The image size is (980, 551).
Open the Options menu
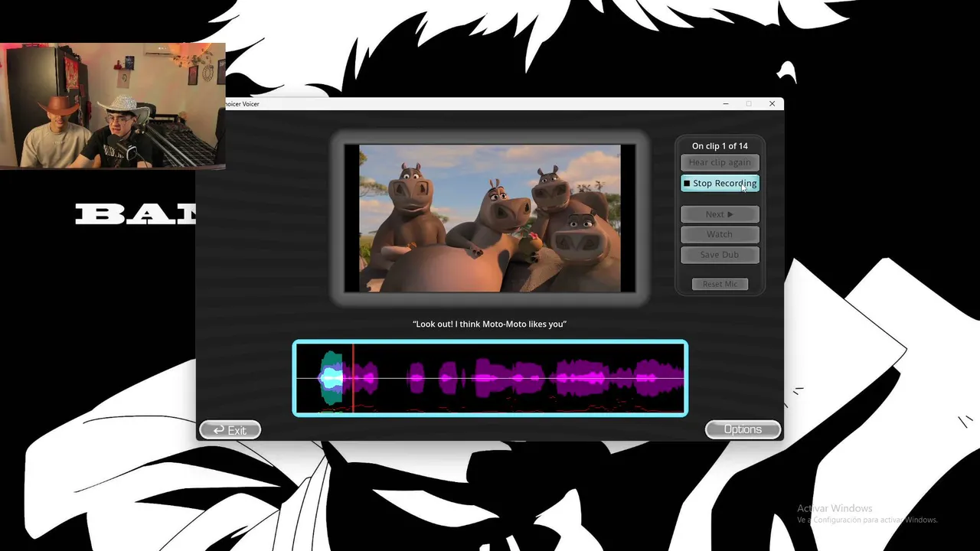(743, 429)
